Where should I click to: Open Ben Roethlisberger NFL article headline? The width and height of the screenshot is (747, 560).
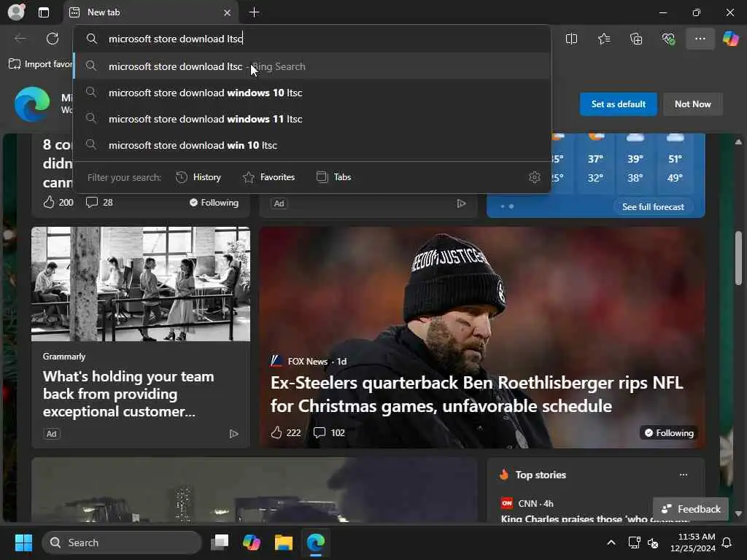click(x=476, y=394)
